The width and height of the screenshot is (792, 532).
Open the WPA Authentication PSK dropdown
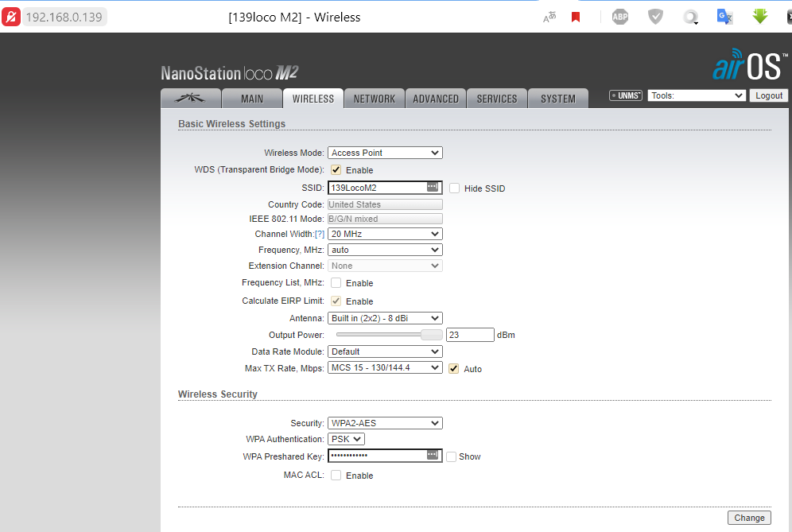(x=346, y=439)
